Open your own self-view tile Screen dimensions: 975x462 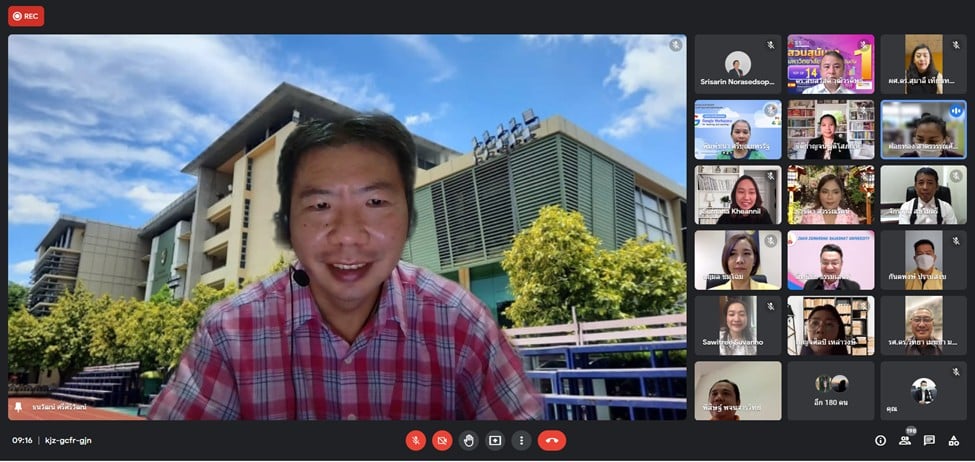point(923,390)
